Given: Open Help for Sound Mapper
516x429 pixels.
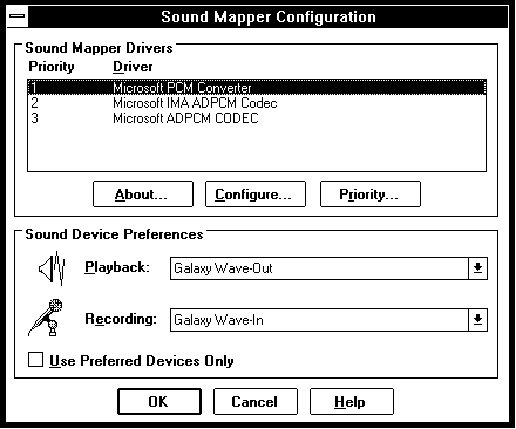Looking at the screenshot, I should point(352,402).
